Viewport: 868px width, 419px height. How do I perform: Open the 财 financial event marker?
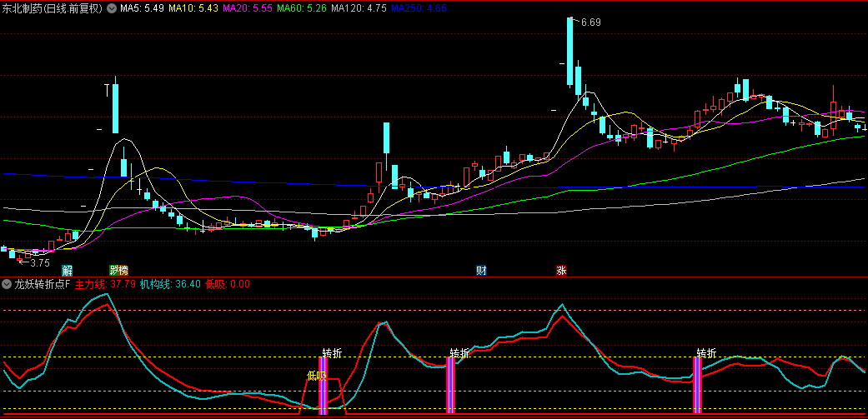click(481, 271)
